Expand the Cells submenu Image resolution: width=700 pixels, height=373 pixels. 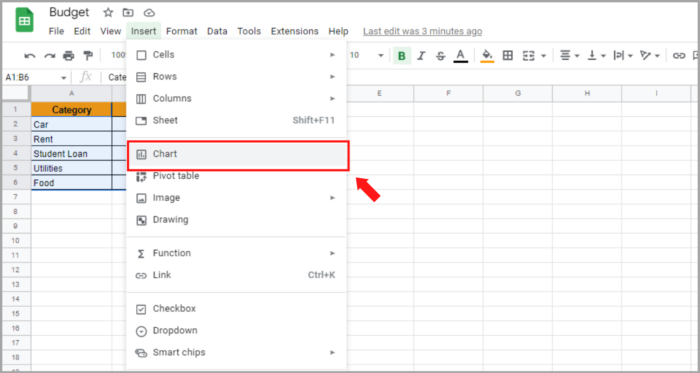236,55
